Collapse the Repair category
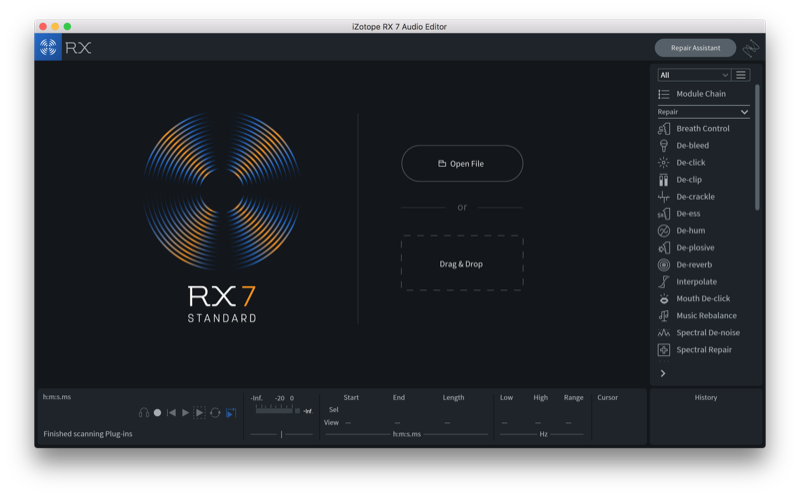 click(x=704, y=112)
